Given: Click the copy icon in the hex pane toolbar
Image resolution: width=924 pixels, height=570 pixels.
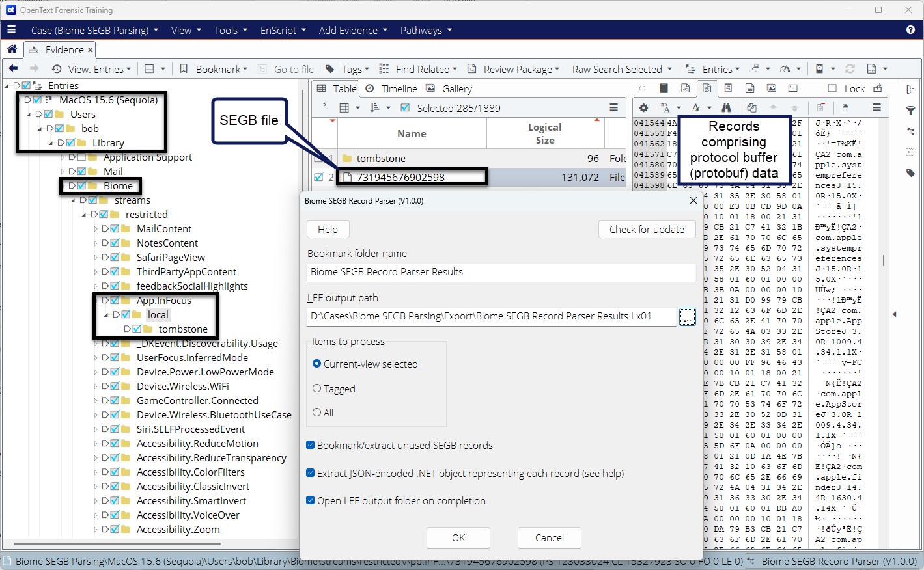Looking at the screenshot, I should 751,107.
